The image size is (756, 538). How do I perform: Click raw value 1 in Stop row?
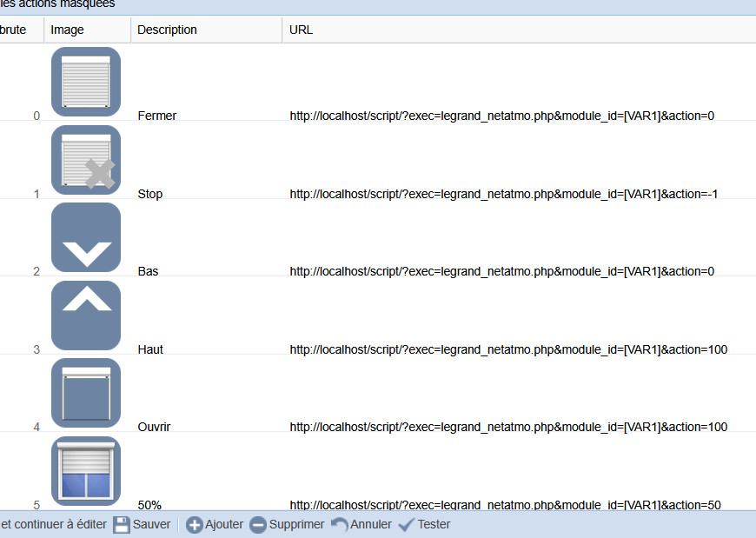[36, 194]
